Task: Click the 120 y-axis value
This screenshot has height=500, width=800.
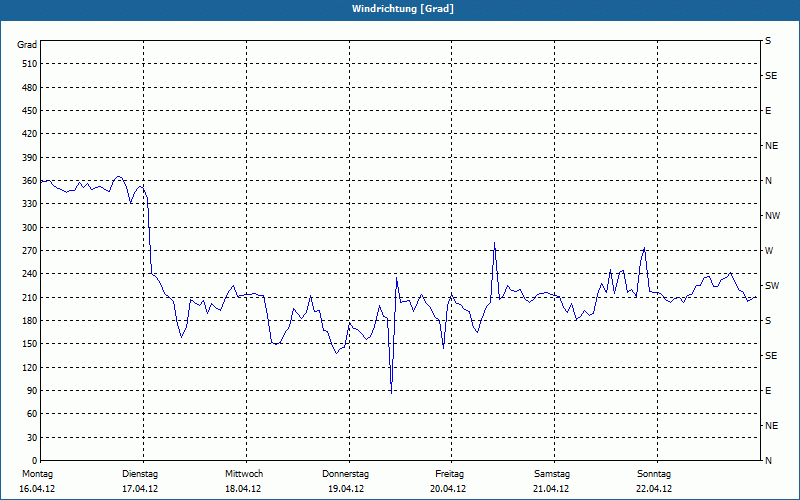Action: (30, 367)
